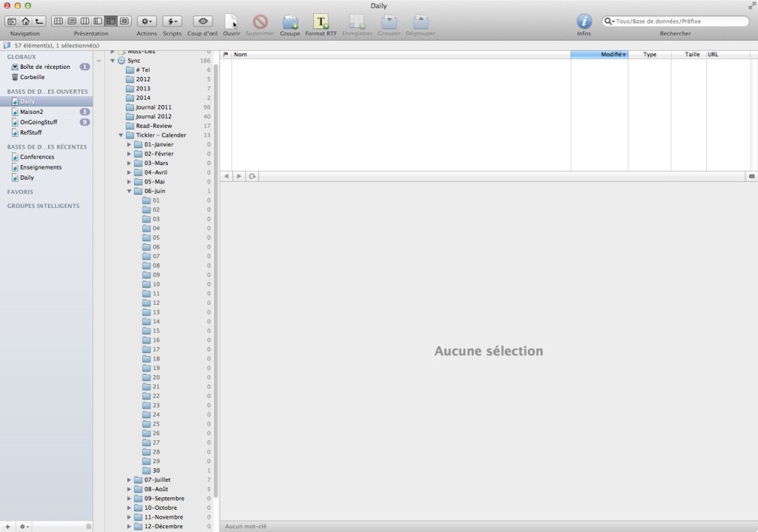
Task: Create a new group with Groupe icon
Action: (289, 21)
